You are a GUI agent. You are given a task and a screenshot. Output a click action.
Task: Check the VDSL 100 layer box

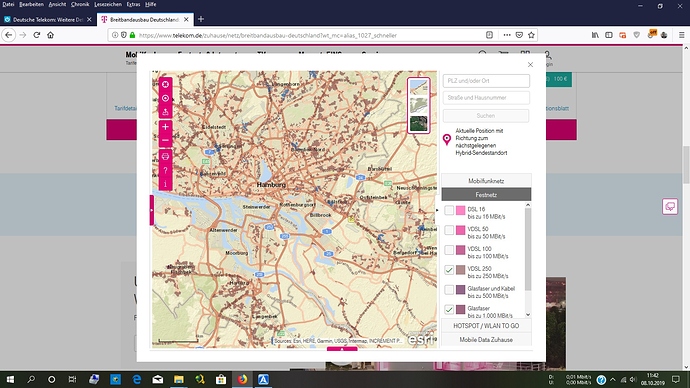449,250
